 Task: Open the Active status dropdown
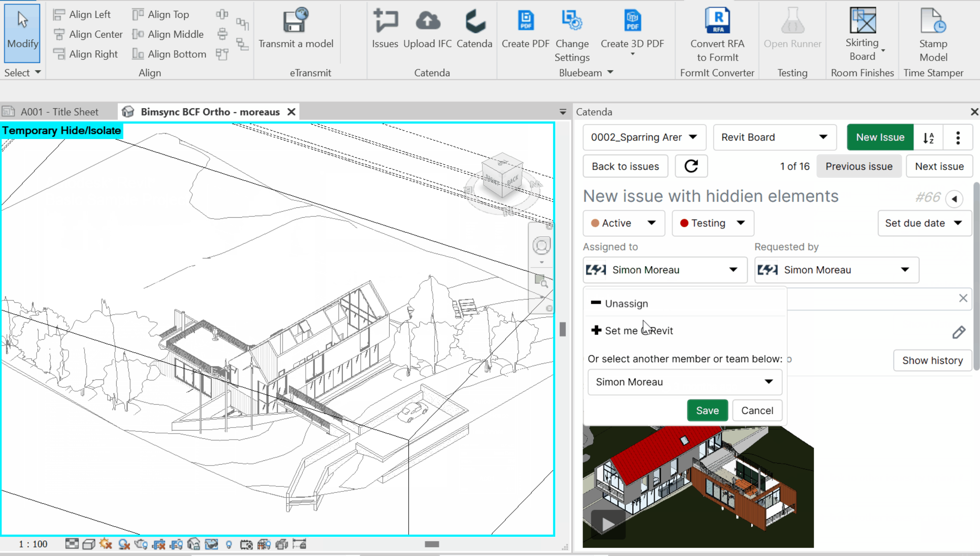pyautogui.click(x=624, y=223)
